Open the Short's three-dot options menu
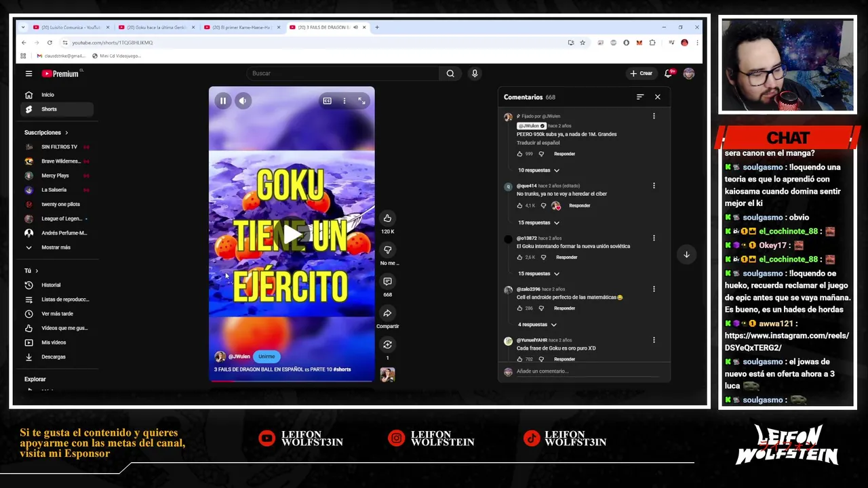Screen dimensions: 868x488 (x=344, y=101)
